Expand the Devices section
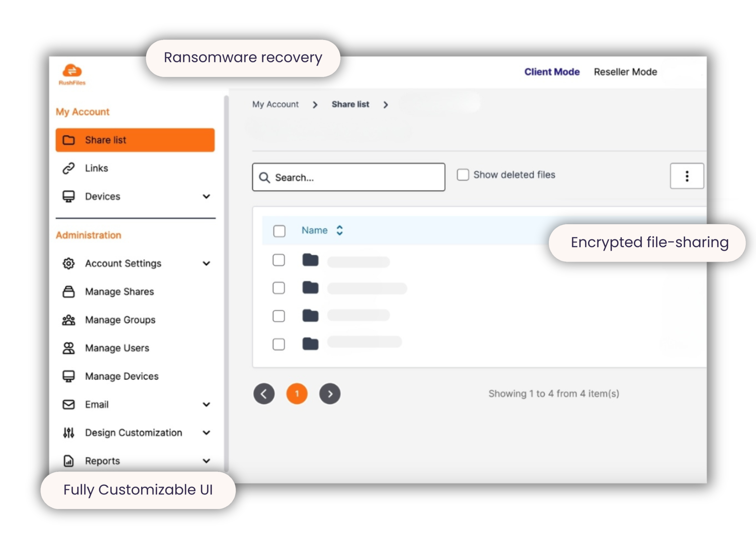 (206, 196)
